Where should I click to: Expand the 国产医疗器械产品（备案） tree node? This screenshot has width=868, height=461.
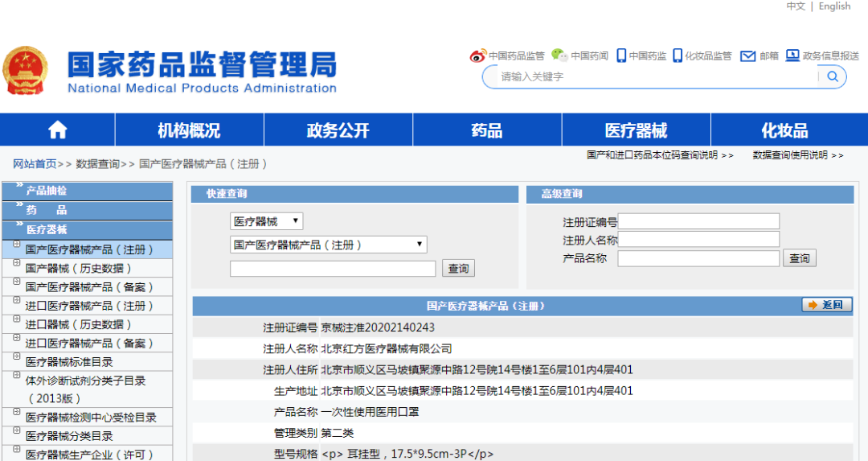pos(17,282)
